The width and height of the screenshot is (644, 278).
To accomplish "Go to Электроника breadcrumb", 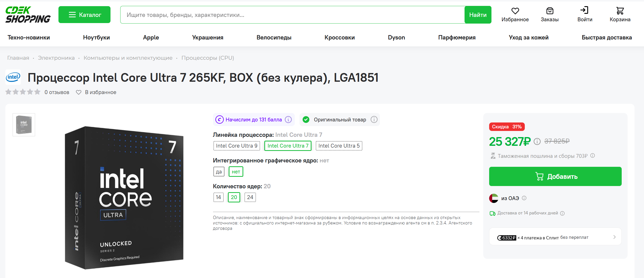I will (56, 58).
